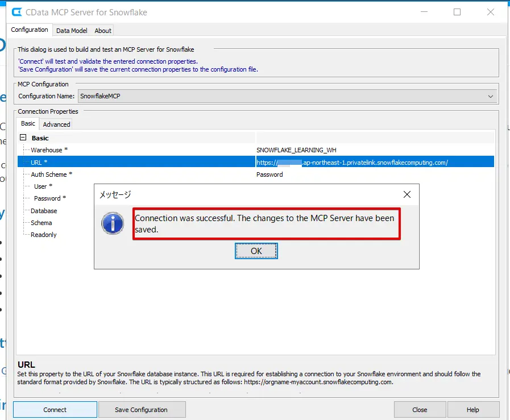Click the URL description heading

coord(26,364)
